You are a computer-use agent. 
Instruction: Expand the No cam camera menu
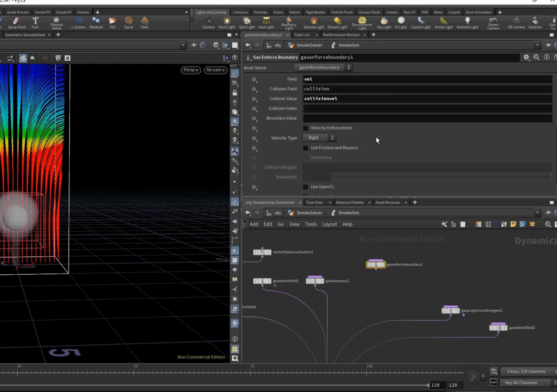pyautogui.click(x=216, y=70)
